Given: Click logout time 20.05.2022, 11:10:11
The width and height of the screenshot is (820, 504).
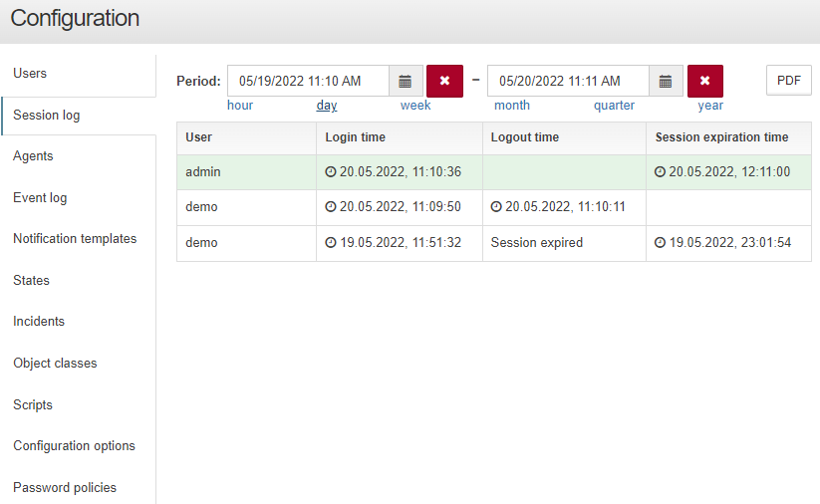Looking at the screenshot, I should coord(564,207).
